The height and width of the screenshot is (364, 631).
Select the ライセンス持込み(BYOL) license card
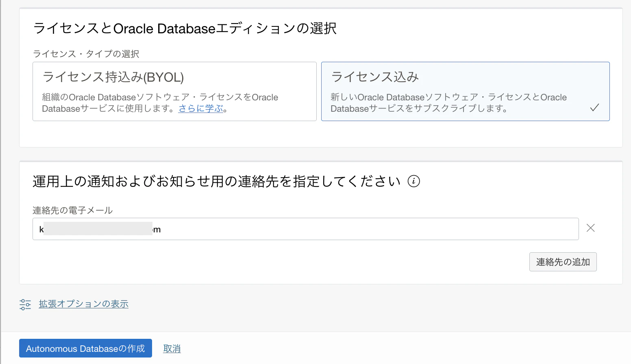[x=174, y=91]
